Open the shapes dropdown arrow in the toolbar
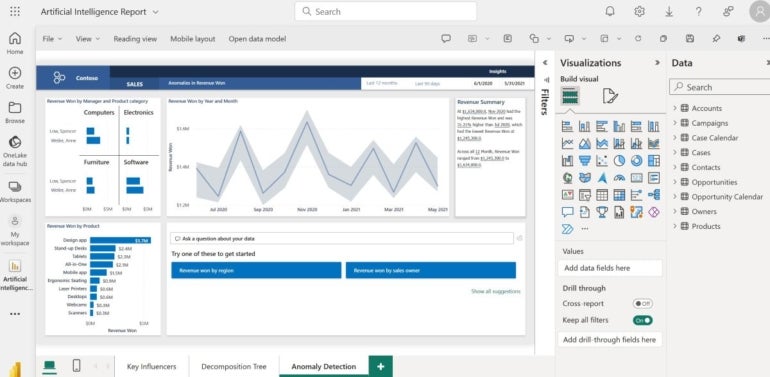The width and height of the screenshot is (770, 377). [x=549, y=39]
